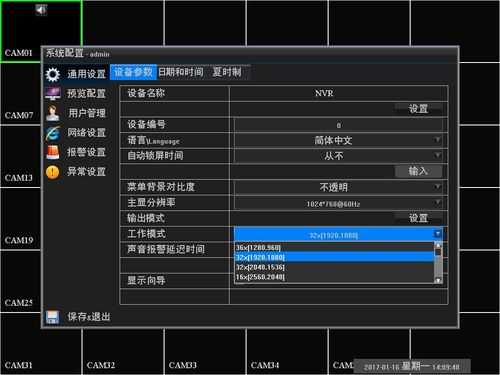Select the CAM25 camera tile
The width and height of the screenshot is (500, 375).
click(21, 282)
